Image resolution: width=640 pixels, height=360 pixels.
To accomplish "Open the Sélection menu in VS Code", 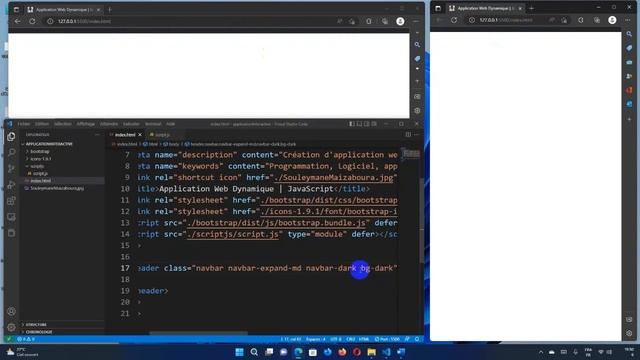I will pyautogui.click(x=62, y=124).
